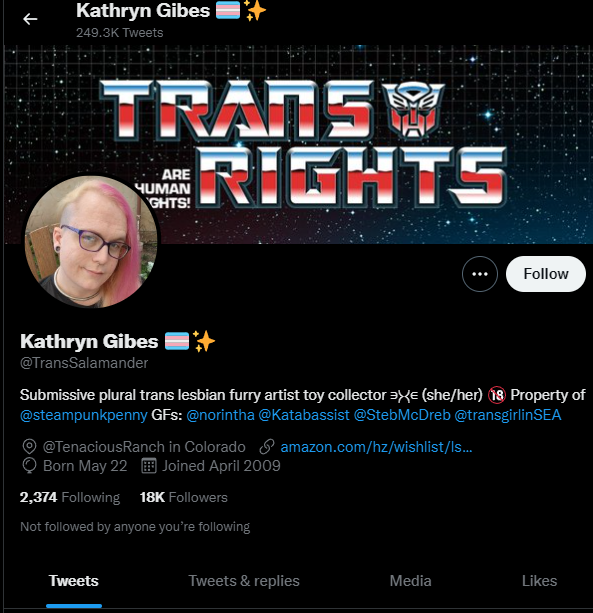Click the birthday balloon icon
This screenshot has height=613, width=593.
pyautogui.click(x=29, y=466)
